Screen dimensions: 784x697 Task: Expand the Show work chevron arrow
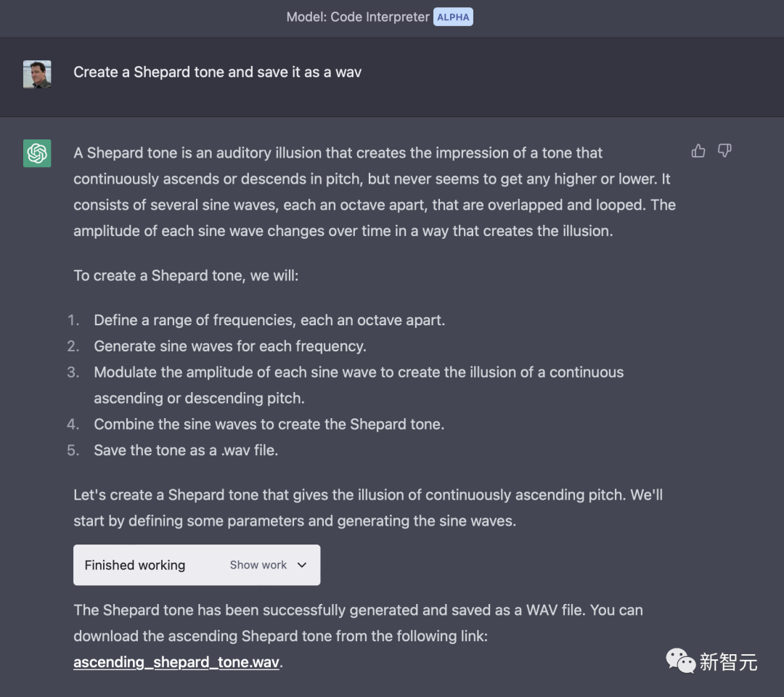point(302,565)
